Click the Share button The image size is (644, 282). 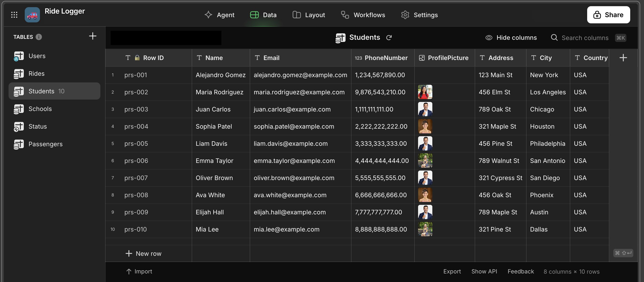click(x=608, y=15)
